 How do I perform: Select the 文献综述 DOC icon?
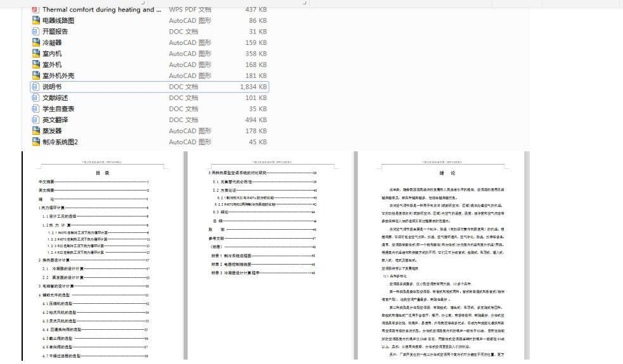(35, 98)
